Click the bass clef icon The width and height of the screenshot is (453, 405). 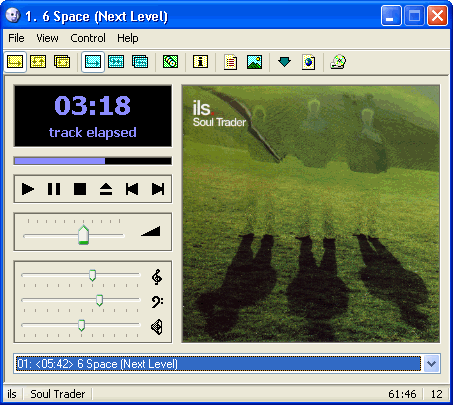(157, 302)
